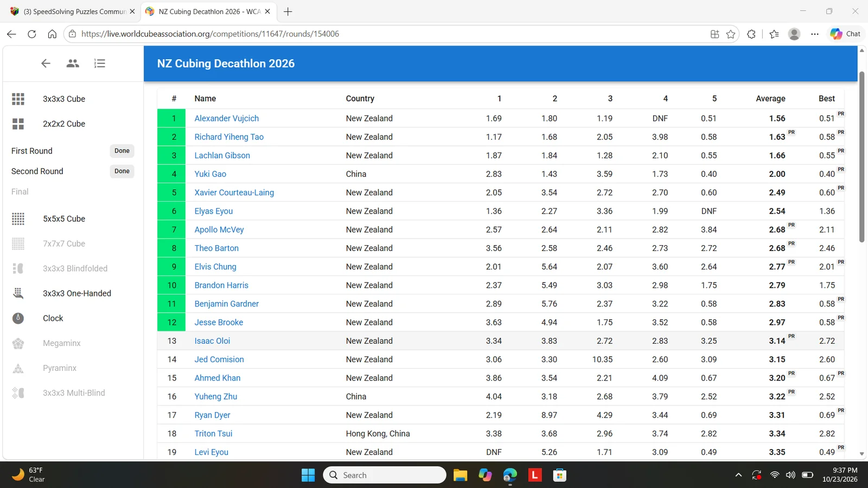Open the split screen icon in address bar
The width and height of the screenshot is (868, 488).
(714, 34)
